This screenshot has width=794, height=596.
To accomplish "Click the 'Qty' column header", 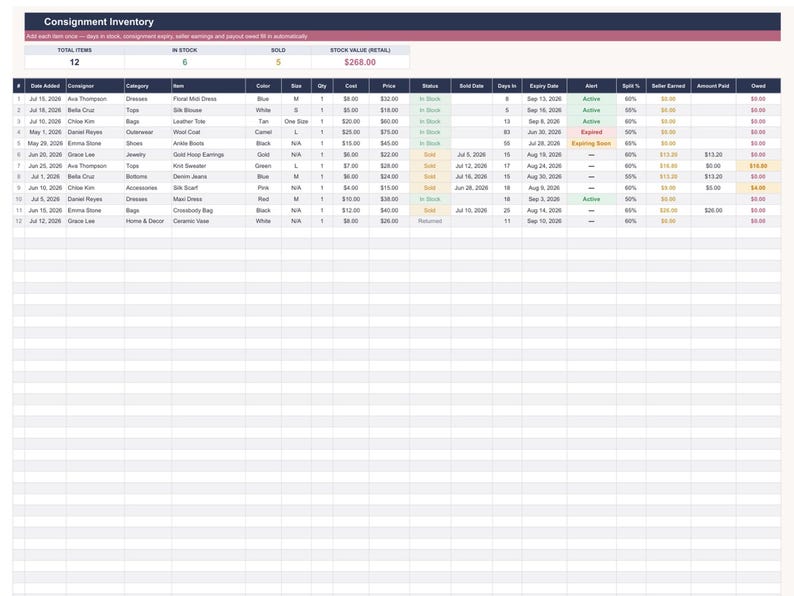I will tap(322, 86).
